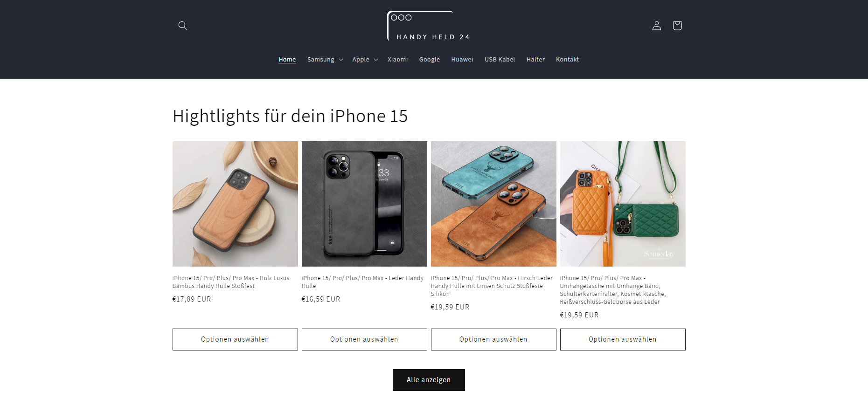Image resolution: width=868 pixels, height=405 pixels.
Task: Open the Halter menu item
Action: 535,60
